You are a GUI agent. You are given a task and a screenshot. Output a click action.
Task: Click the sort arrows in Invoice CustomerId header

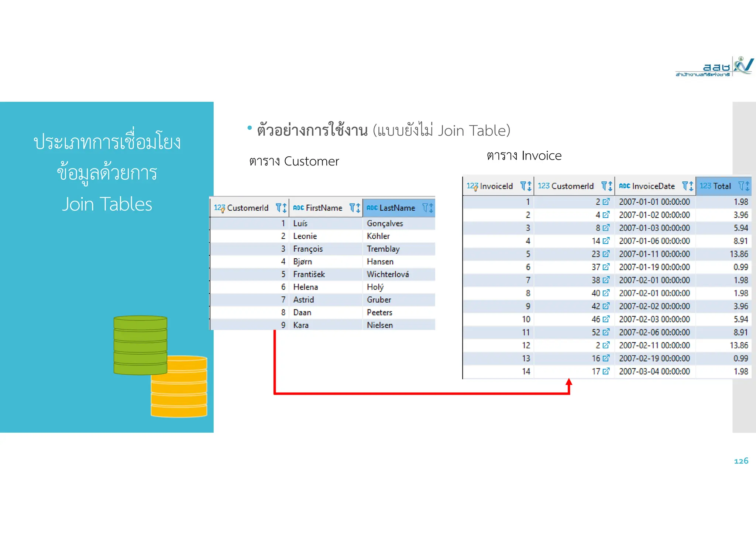(610, 186)
